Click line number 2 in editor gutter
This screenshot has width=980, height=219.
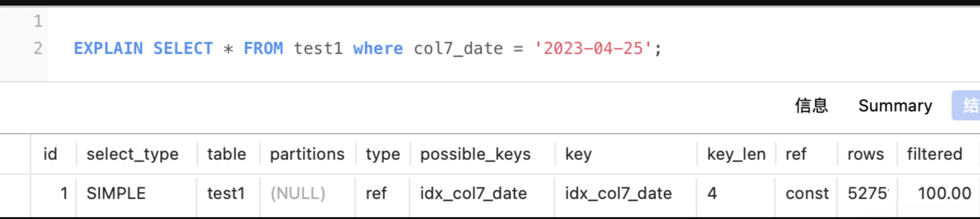point(38,49)
